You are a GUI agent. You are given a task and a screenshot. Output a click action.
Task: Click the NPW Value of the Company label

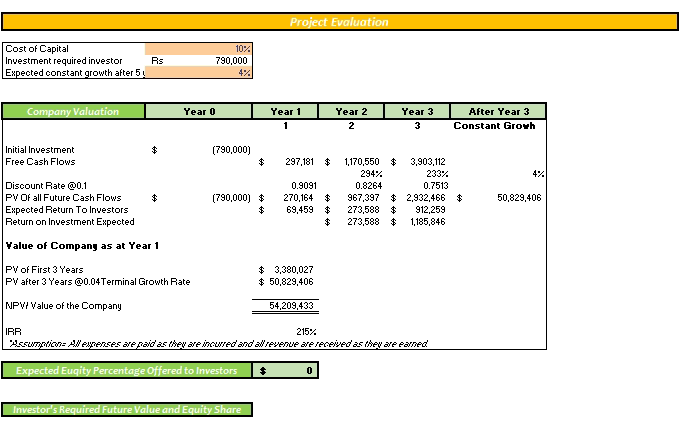tap(63, 306)
